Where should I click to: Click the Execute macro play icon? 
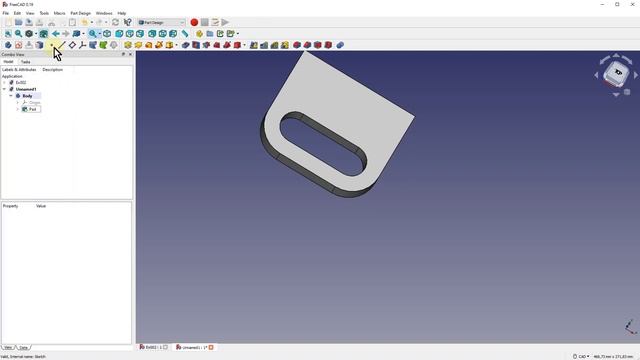pyautogui.click(x=225, y=22)
